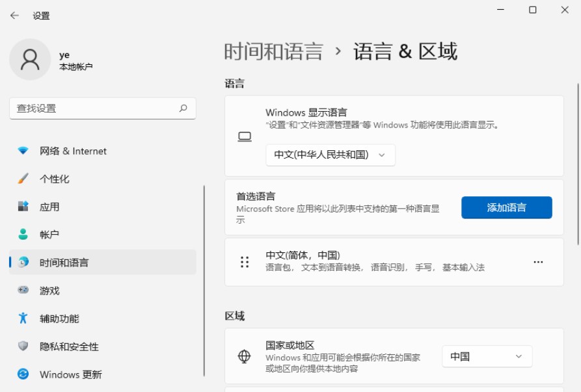Open more options for 中文(简体，中国)

pyautogui.click(x=538, y=261)
